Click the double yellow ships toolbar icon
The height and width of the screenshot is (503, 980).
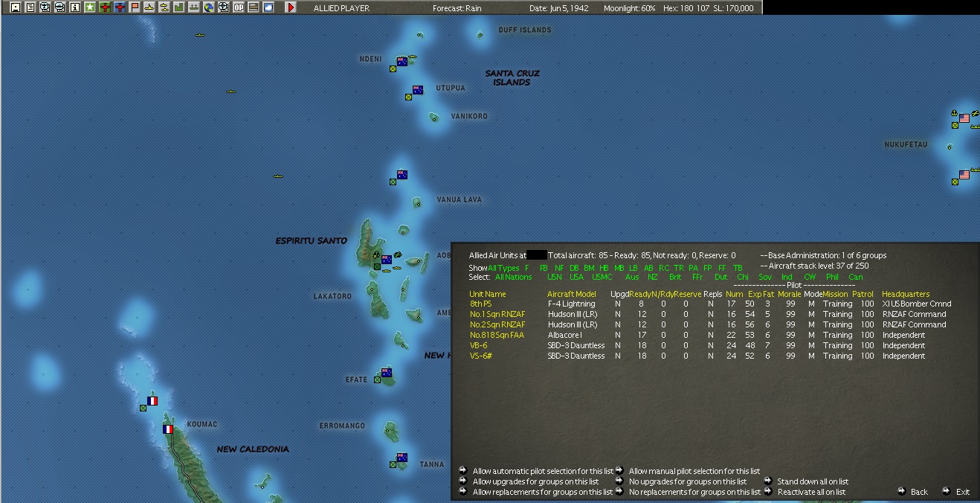pyautogui.click(x=164, y=7)
